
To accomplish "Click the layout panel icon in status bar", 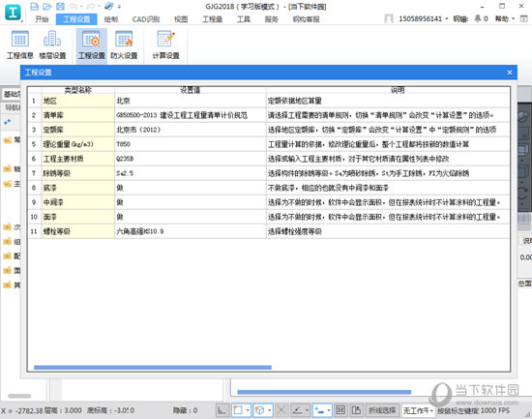I will 356,410.
